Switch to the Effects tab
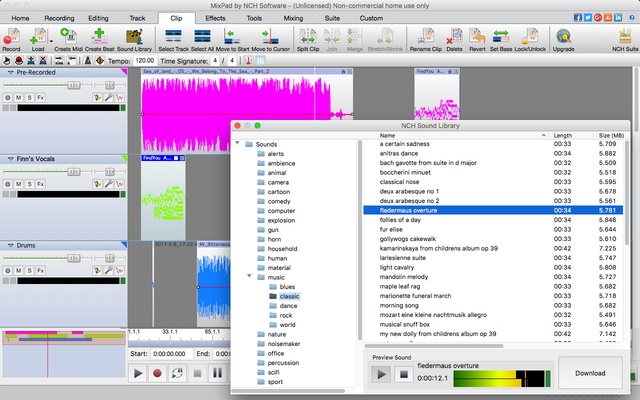Image resolution: width=640 pixels, height=400 pixels. point(215,18)
